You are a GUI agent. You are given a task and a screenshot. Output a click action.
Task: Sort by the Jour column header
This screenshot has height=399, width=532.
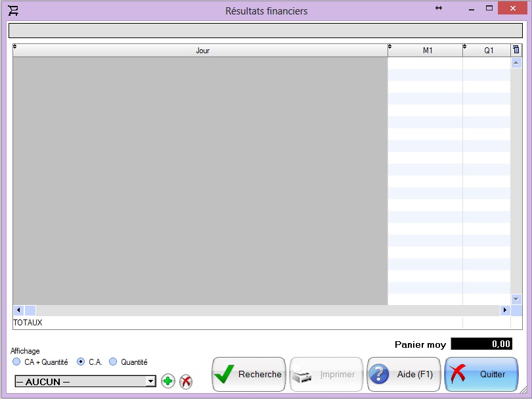click(202, 51)
